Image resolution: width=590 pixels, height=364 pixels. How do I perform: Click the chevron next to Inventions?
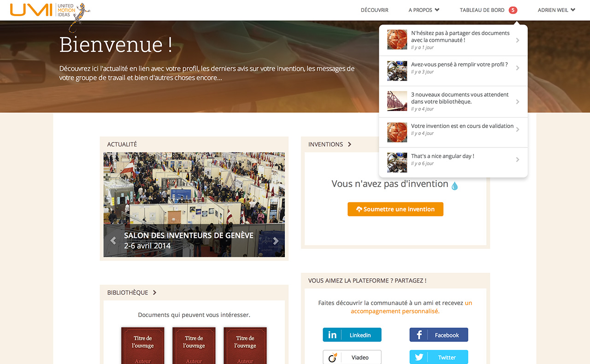tap(349, 144)
